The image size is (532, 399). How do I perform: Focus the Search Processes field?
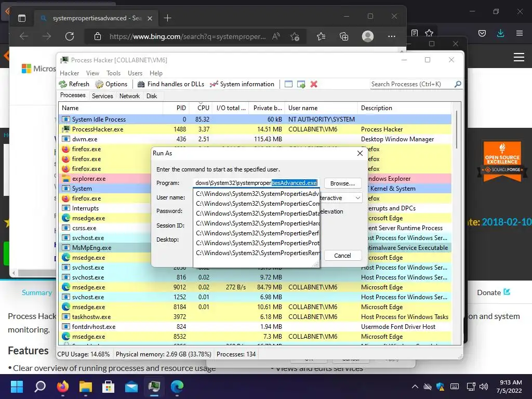[x=412, y=84]
